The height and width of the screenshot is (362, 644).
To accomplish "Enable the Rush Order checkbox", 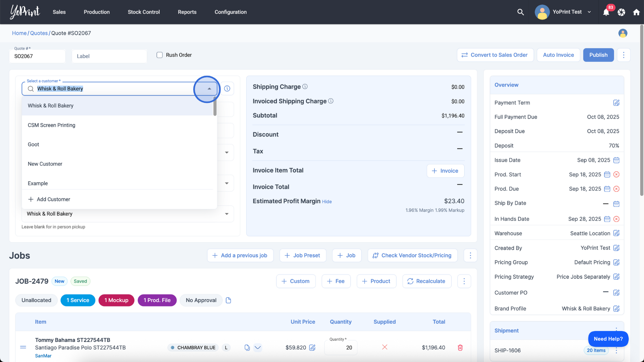I will pos(160,55).
